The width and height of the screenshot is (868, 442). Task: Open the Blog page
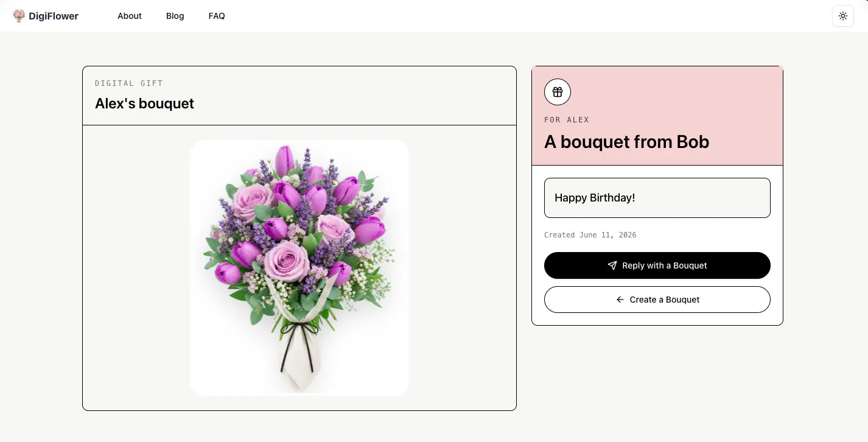[x=175, y=16]
